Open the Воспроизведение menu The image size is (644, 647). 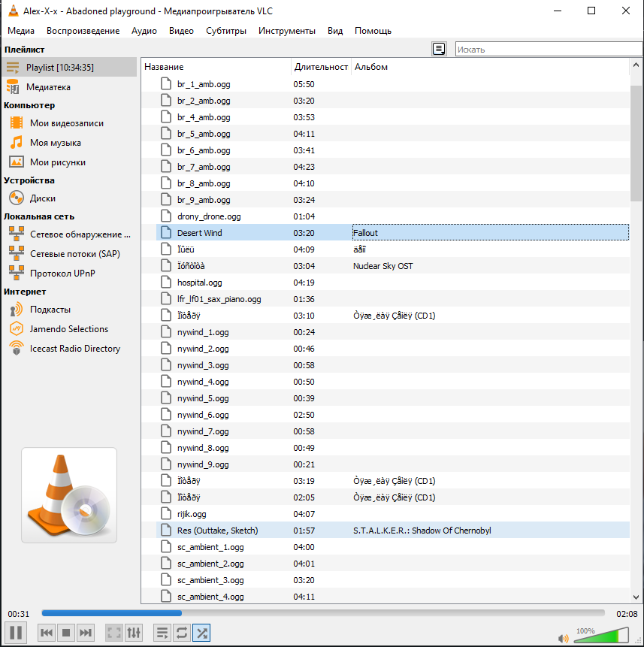click(x=83, y=31)
